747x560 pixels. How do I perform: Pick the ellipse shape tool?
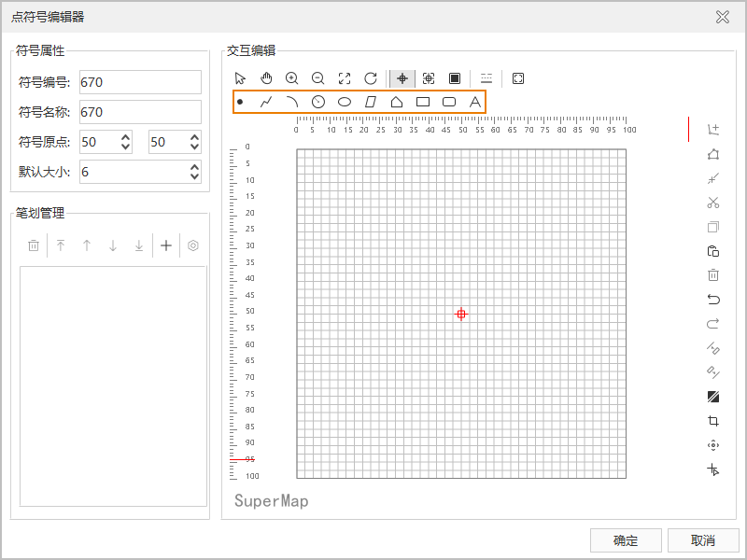coord(345,102)
